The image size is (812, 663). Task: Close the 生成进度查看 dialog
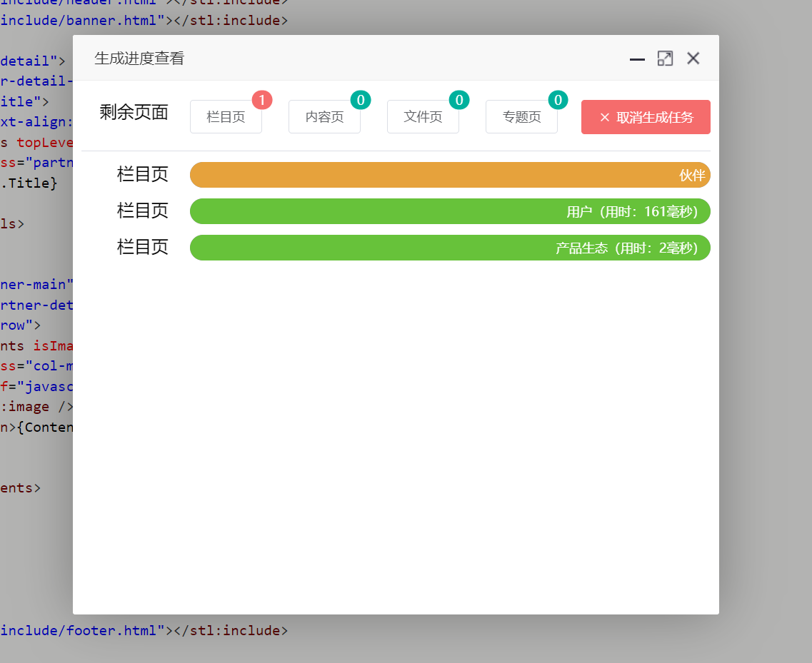coord(693,59)
